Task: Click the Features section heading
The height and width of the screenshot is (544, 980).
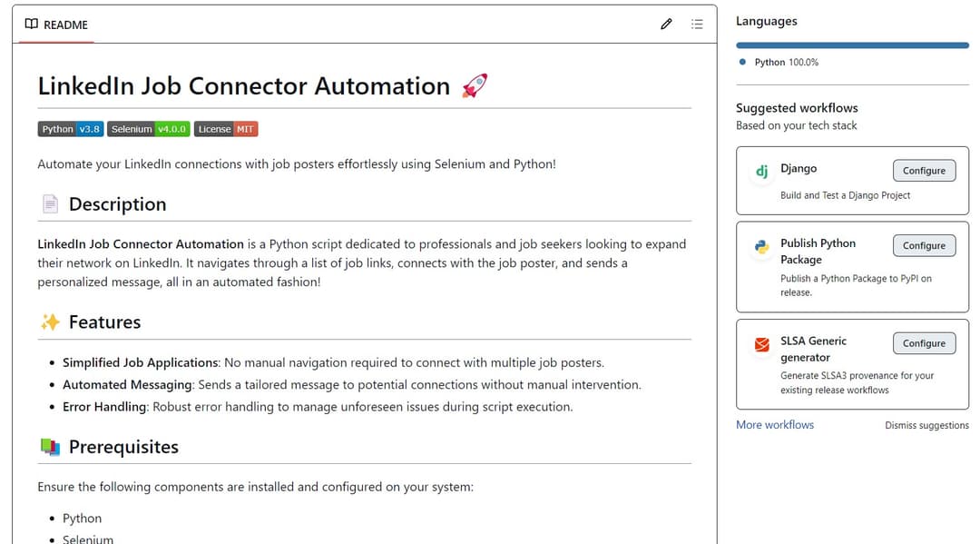Action: 104,322
